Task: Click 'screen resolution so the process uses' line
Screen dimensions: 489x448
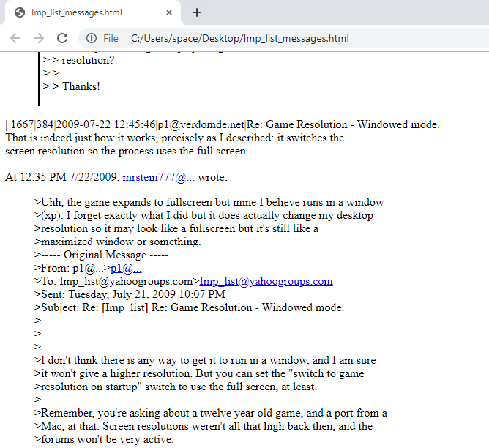Action: pos(127,151)
